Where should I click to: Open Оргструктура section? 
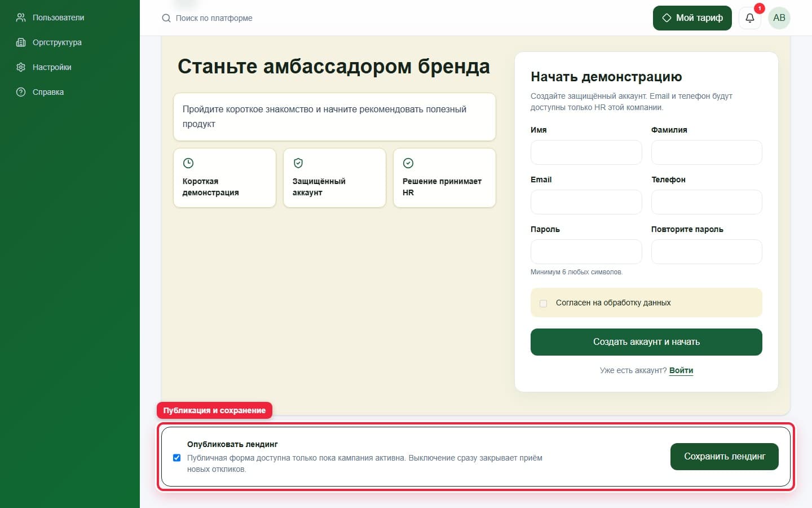pyautogui.click(x=57, y=42)
